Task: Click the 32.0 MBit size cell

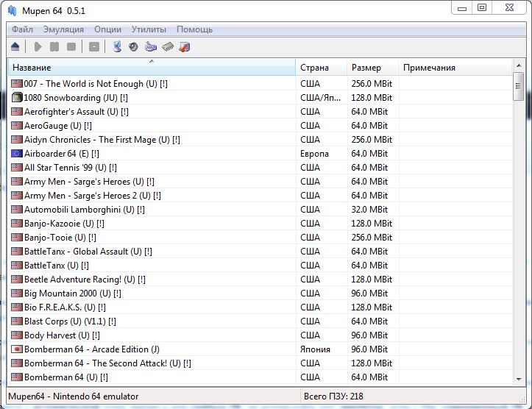Action: click(369, 210)
